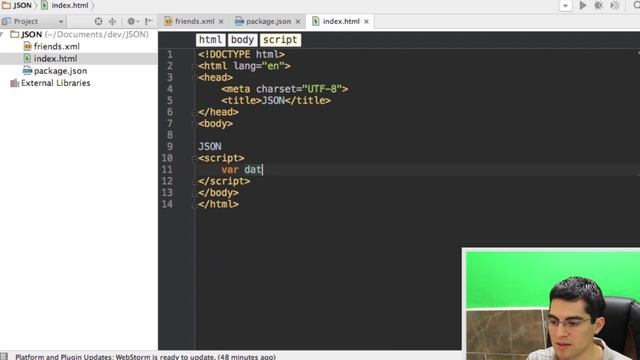Collapse the JSON project root folder

coord(2,34)
